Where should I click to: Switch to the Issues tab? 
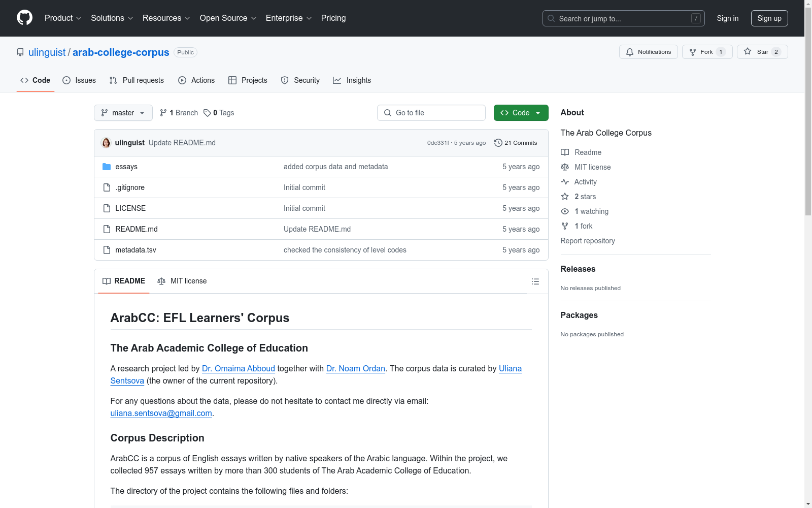[x=79, y=80]
